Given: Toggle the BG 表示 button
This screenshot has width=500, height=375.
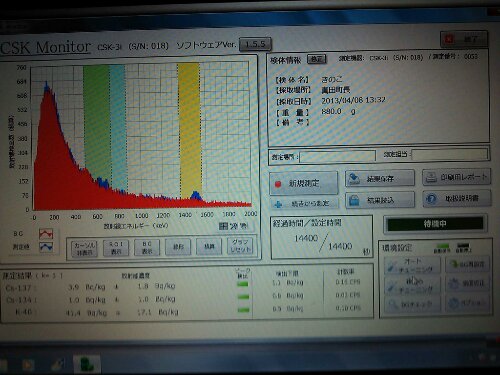Looking at the screenshot, I should (x=147, y=248).
